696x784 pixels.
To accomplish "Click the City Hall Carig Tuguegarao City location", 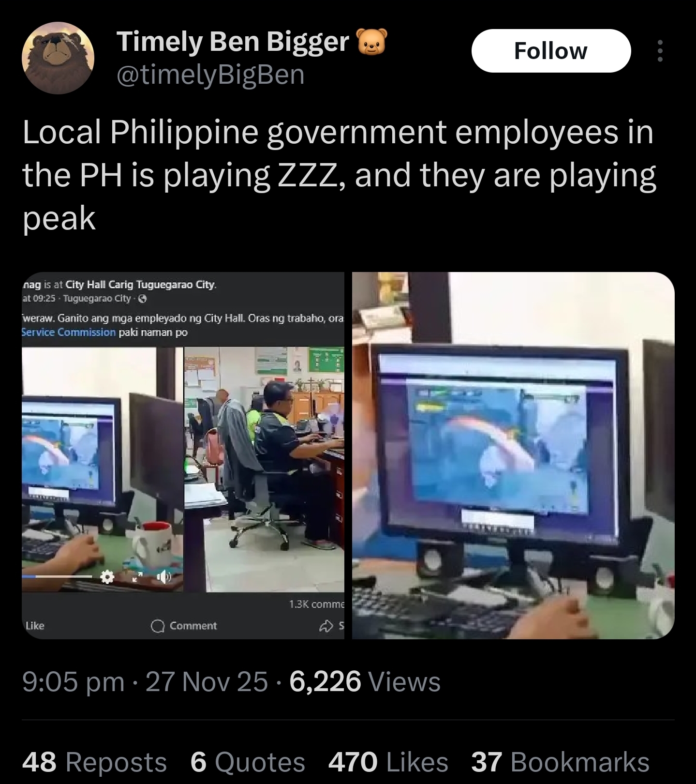I will (x=140, y=285).
